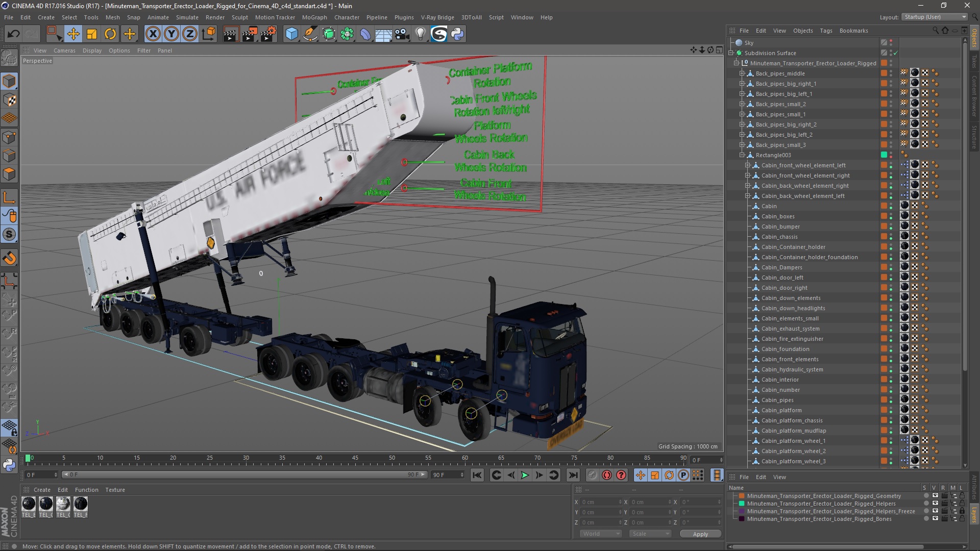Select Polygons mode in left palette

(9, 174)
